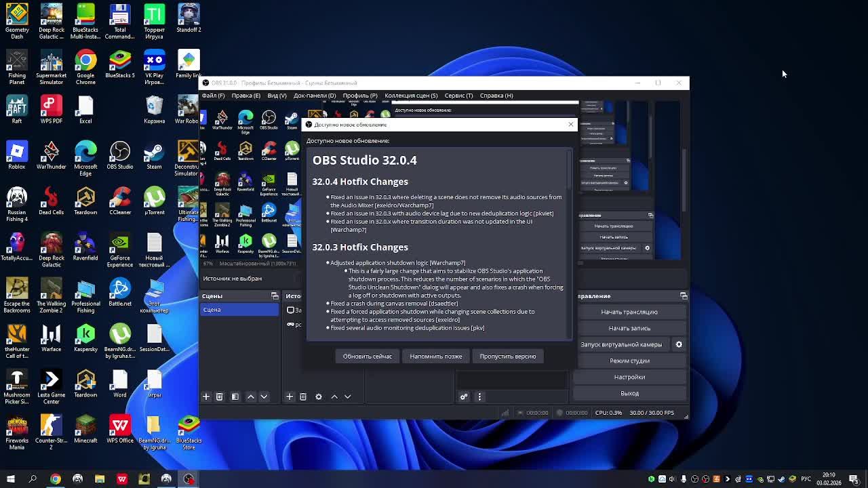Open the Файл menu
Viewport: 868px width, 488px height.
pos(213,96)
